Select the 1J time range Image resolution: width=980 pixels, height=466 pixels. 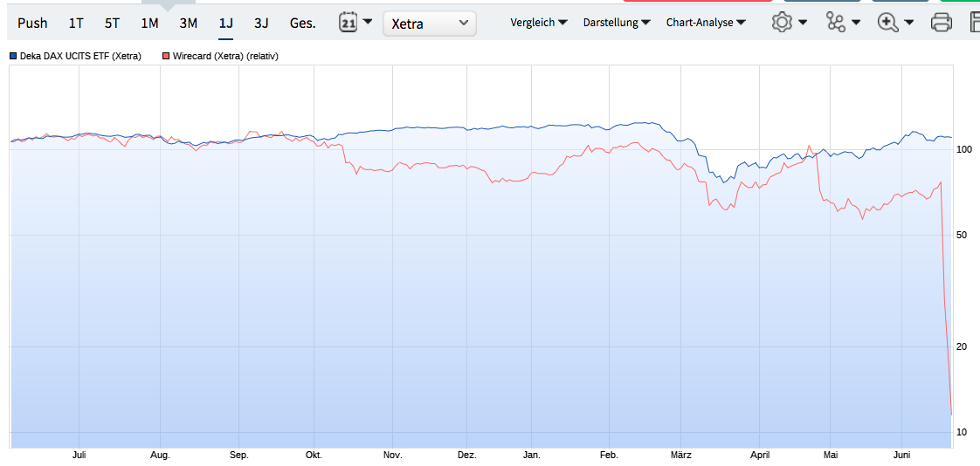(x=225, y=23)
